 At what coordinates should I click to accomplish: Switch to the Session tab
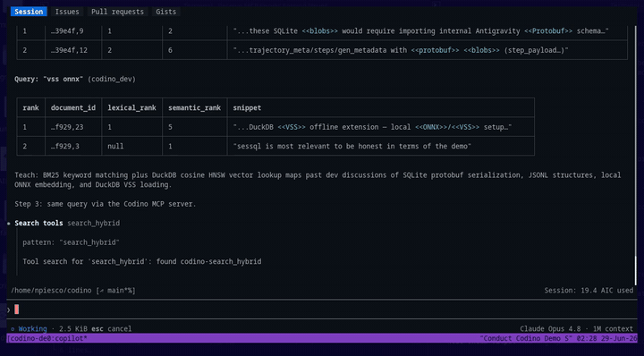coord(29,12)
